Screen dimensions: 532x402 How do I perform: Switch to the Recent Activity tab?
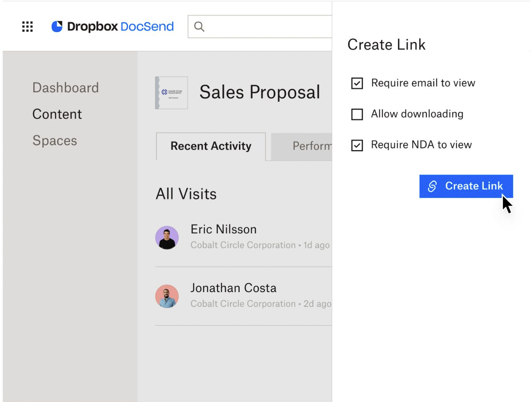pyautogui.click(x=210, y=146)
